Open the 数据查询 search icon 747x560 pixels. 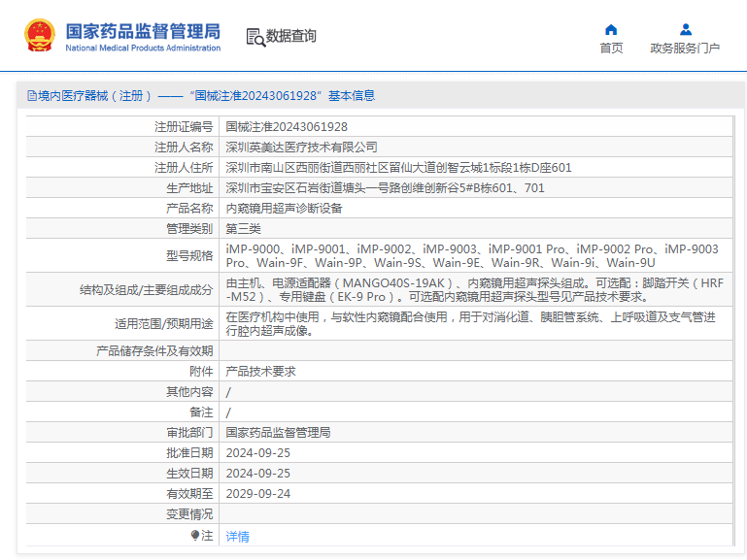point(255,37)
